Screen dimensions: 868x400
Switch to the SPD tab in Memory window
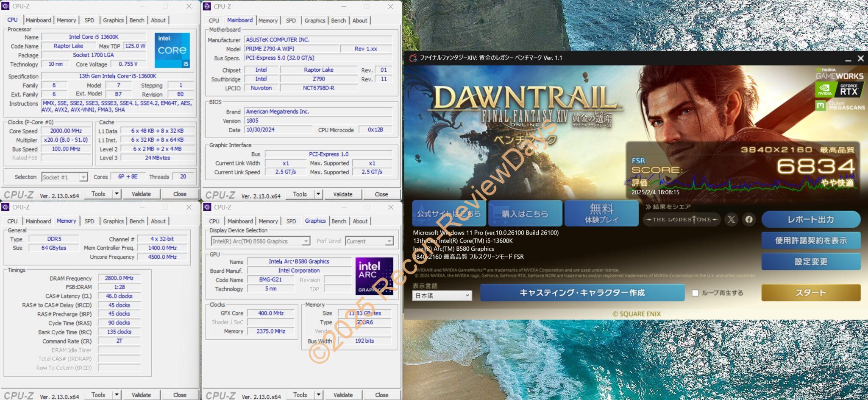pos(89,221)
